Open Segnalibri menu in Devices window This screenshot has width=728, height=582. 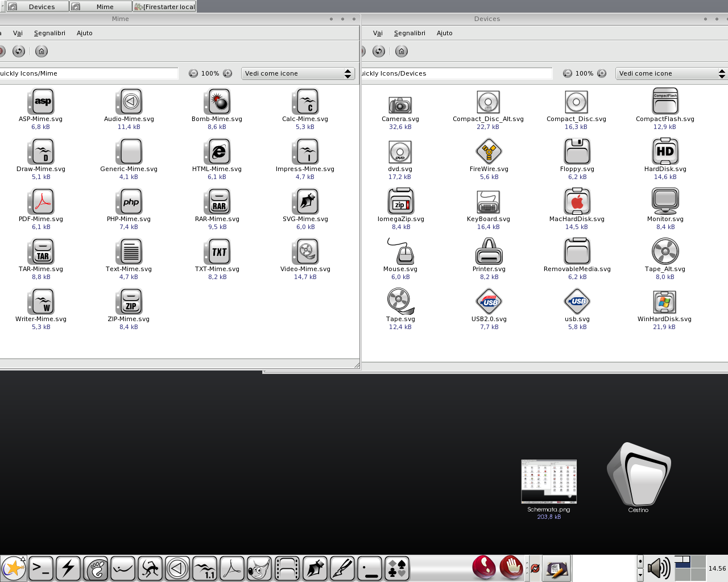tap(409, 33)
